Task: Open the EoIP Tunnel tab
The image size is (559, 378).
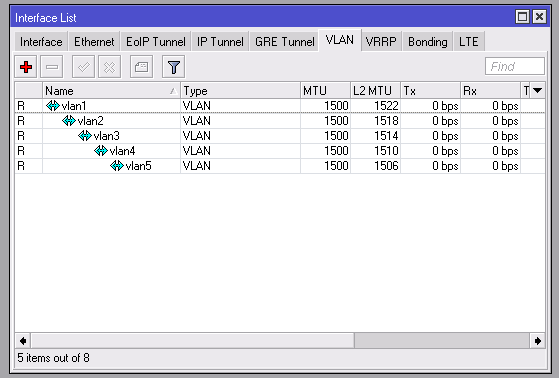Action: (x=156, y=42)
